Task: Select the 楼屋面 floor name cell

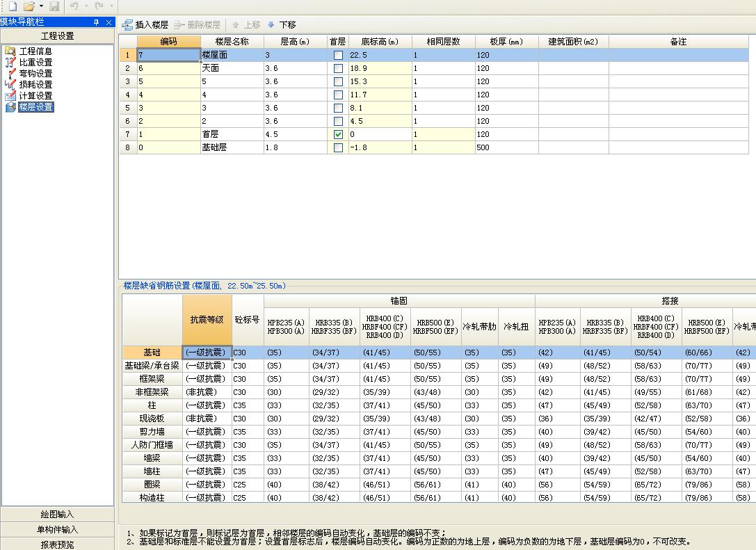Action: (232, 55)
